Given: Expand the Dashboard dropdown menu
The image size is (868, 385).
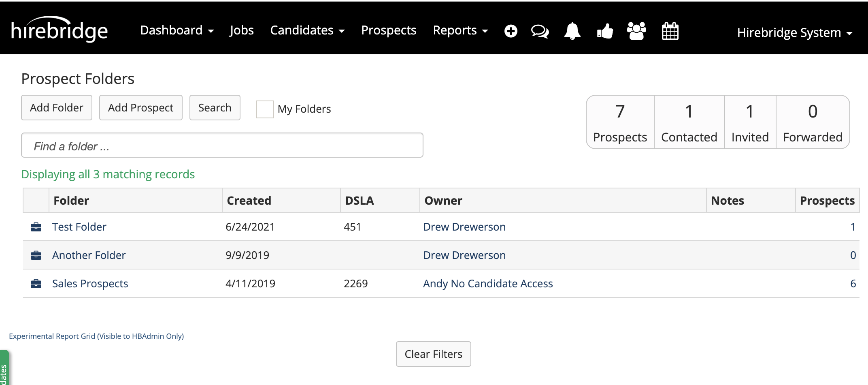Looking at the screenshot, I should (177, 30).
